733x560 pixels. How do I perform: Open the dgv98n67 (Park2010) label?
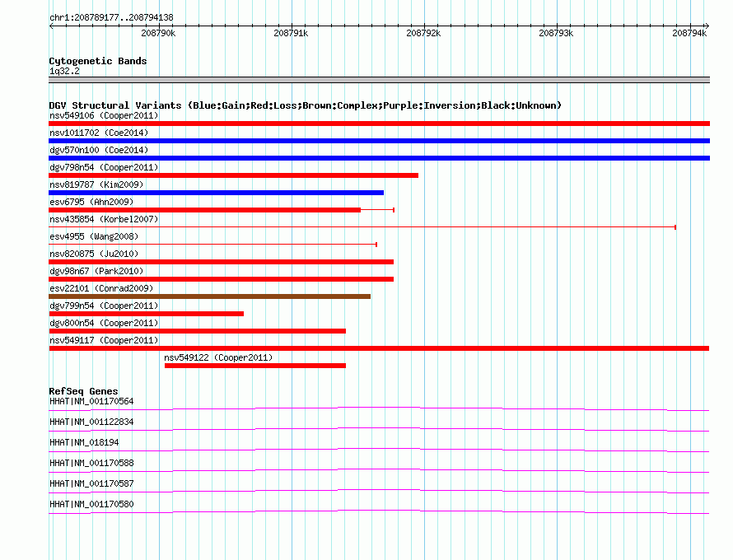coord(96,271)
